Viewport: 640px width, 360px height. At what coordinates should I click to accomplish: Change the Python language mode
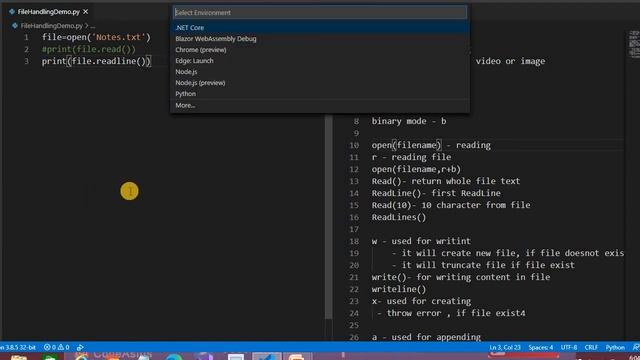[x=615, y=347]
